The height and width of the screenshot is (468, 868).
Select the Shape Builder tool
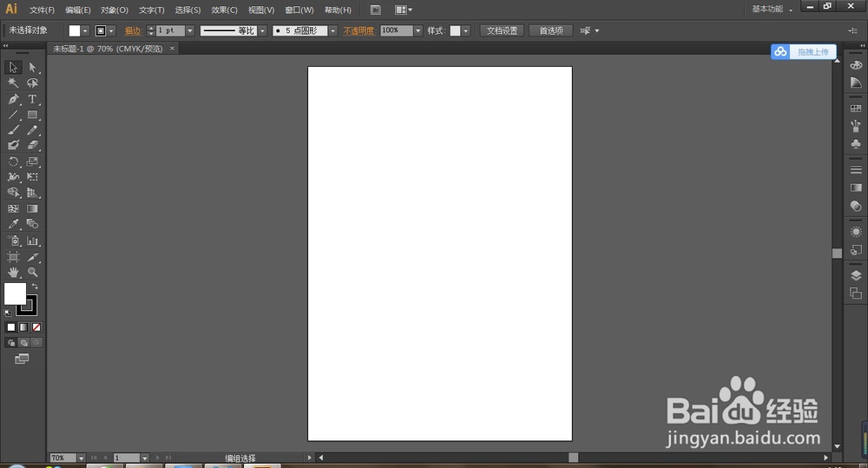coord(13,193)
